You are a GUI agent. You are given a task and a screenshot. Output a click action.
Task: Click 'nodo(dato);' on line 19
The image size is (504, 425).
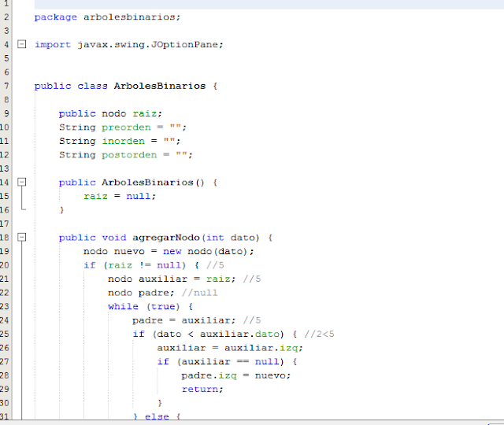pos(220,251)
